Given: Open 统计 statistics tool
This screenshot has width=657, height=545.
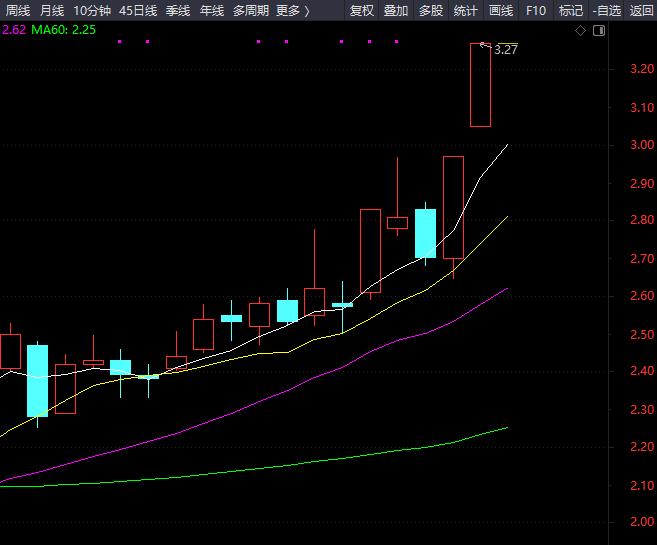Looking at the screenshot, I should [x=466, y=10].
